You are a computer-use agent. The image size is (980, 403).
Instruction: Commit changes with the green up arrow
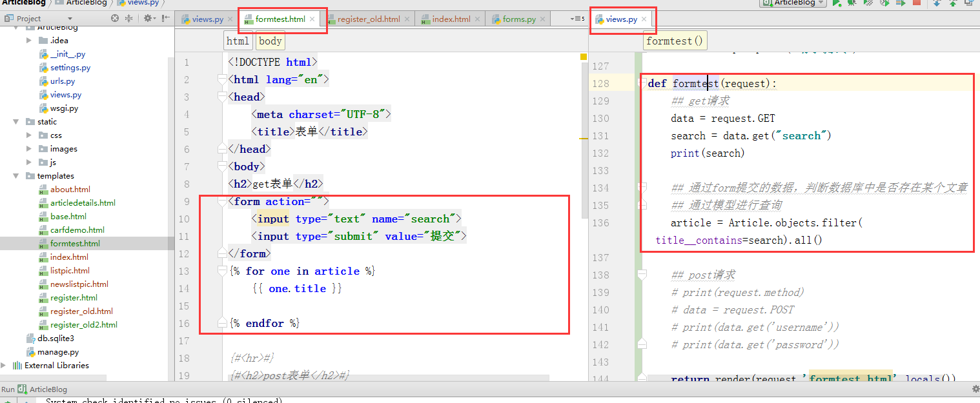(954, 4)
